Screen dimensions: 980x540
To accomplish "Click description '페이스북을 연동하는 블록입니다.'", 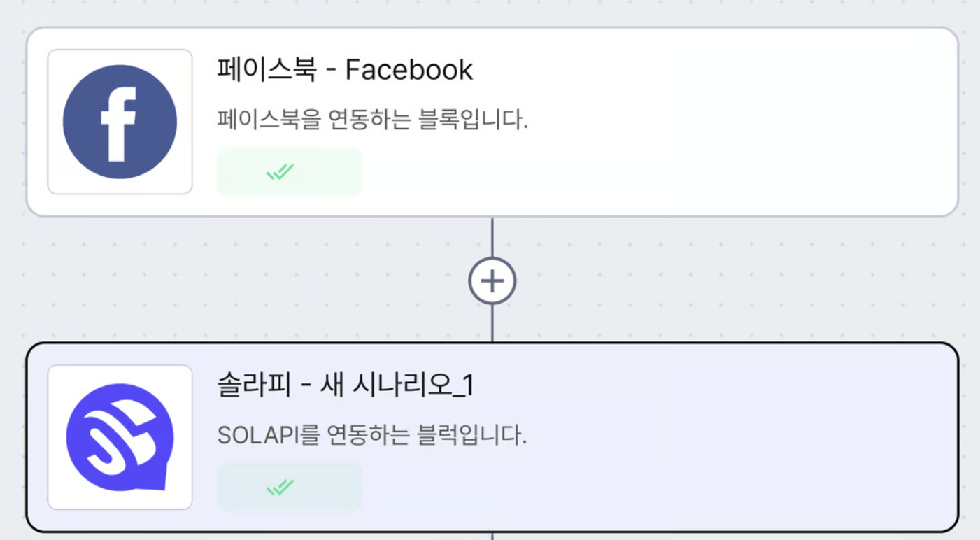I will pyautogui.click(x=372, y=120).
